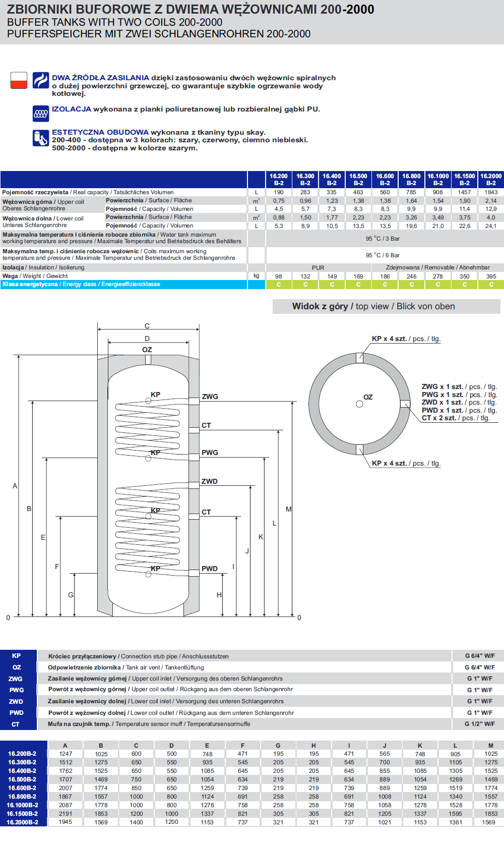The image size is (504, 841).
Task: Click 'Zdejmowana / Removable / Abnehmbar' cell
Action: 438,267
